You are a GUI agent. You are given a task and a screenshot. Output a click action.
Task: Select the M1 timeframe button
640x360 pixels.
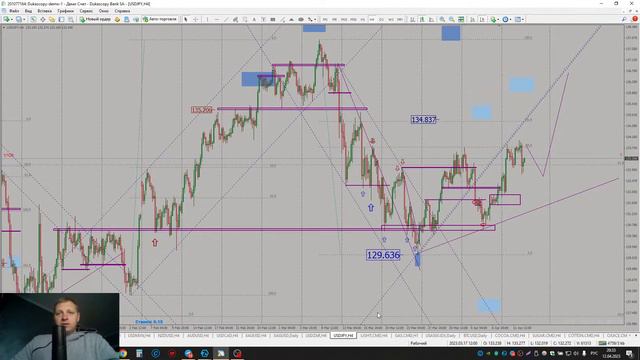click(x=325, y=19)
